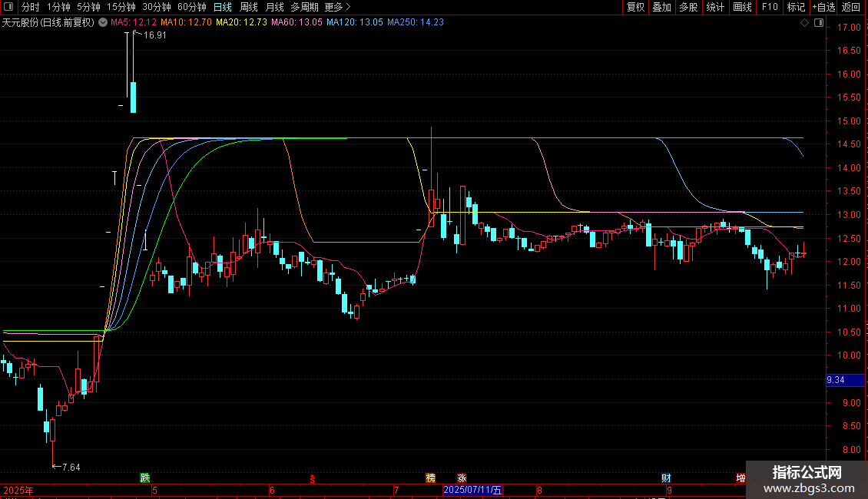Screen dimensions: 868x499
Task: Click the 16.91 high price annotation
Action: click(154, 35)
